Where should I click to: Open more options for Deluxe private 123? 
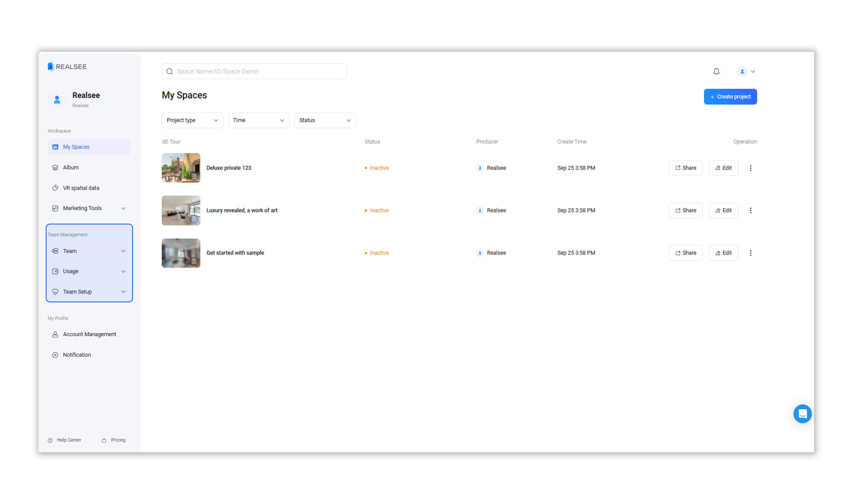tap(750, 168)
